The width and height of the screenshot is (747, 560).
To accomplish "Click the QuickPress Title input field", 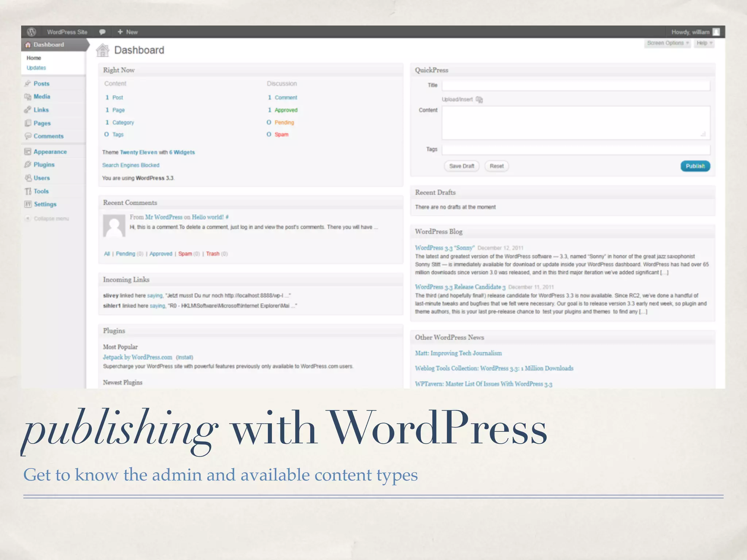I will pyautogui.click(x=576, y=86).
